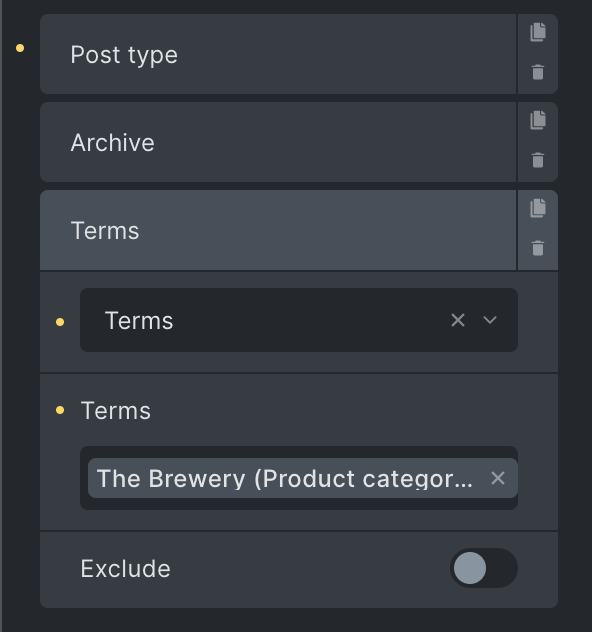Focus the terms tag input box
This screenshot has width=592, height=632.
[x=299, y=478]
